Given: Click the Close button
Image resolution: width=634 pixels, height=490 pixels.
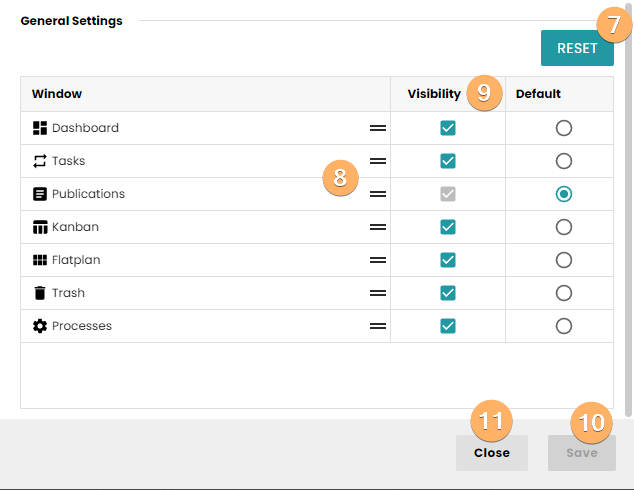Looking at the screenshot, I should pos(491,453).
